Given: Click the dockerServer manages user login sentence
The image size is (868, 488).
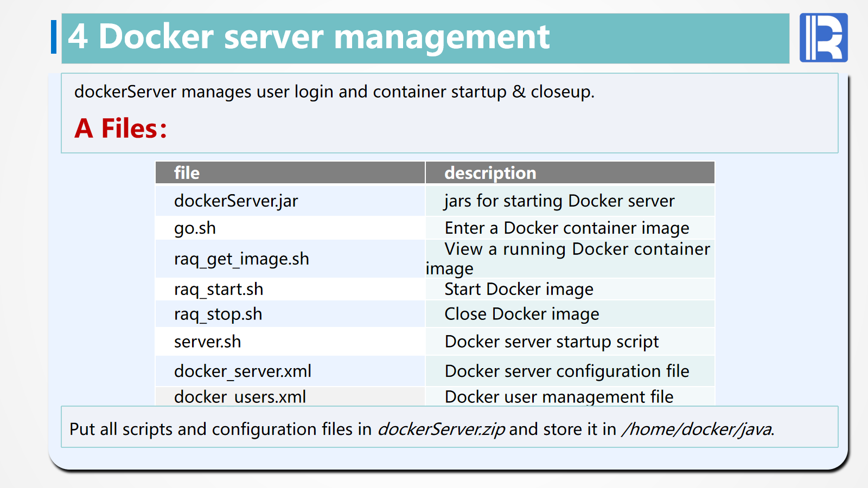Looking at the screenshot, I should [x=334, y=92].
